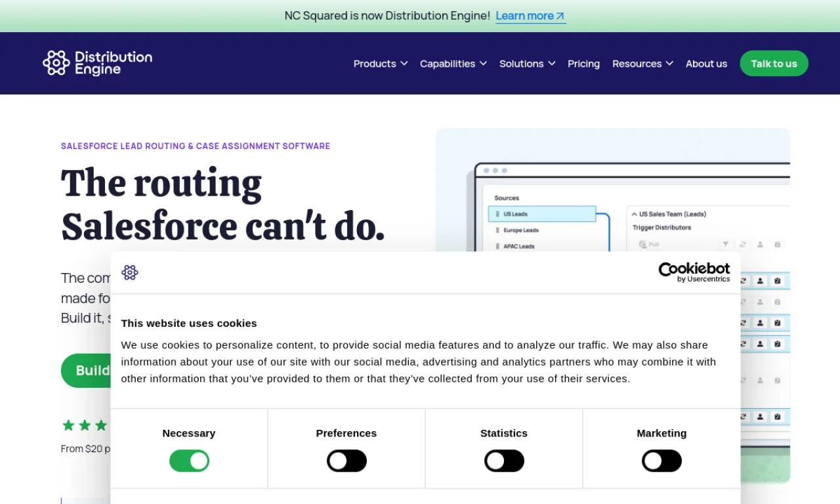Click the green Build button

[86, 371]
